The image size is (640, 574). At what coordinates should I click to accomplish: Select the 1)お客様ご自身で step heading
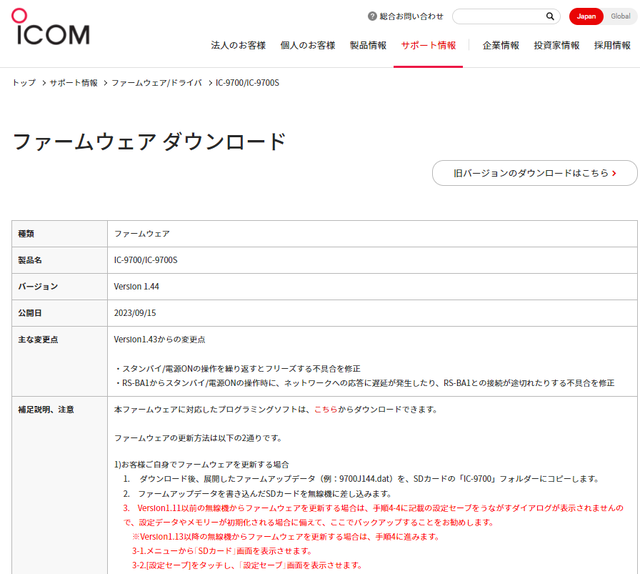coord(202,465)
